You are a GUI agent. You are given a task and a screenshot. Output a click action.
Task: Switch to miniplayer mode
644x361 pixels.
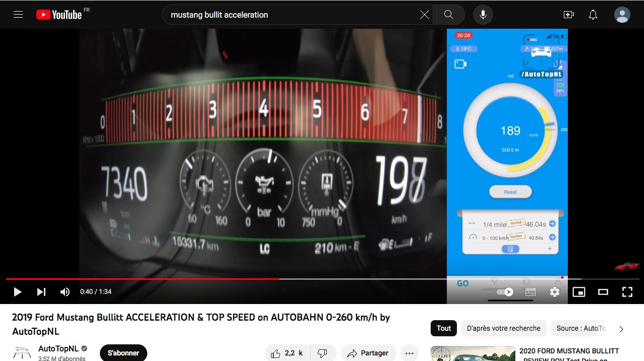[579, 292]
